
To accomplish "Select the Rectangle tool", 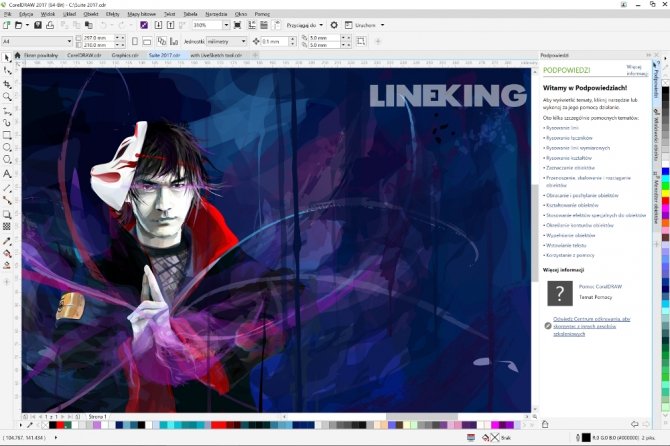I will 7,135.
